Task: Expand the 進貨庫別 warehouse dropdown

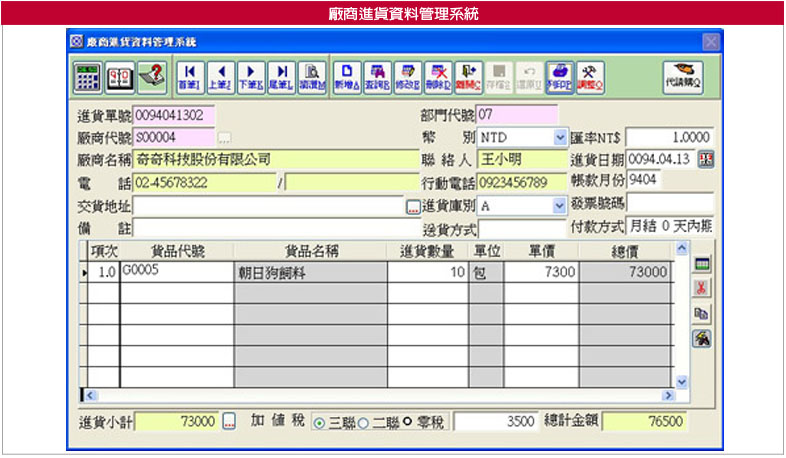Action: 560,205
